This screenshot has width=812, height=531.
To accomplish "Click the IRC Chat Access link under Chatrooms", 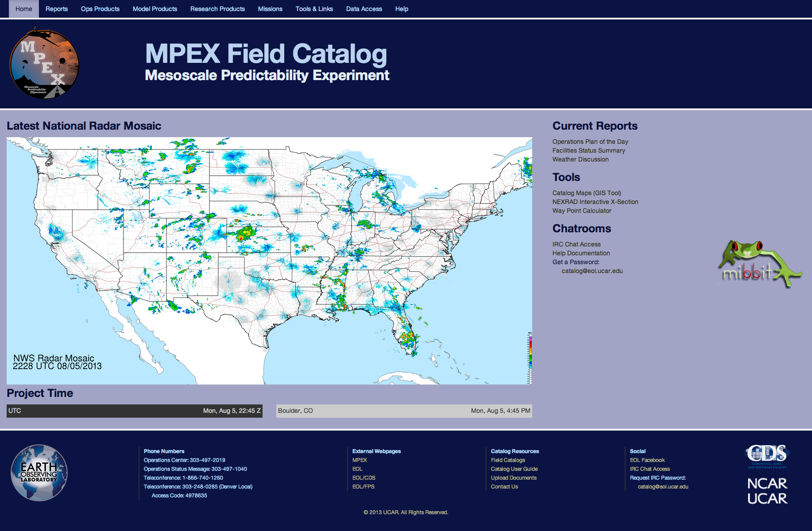I will click(576, 244).
